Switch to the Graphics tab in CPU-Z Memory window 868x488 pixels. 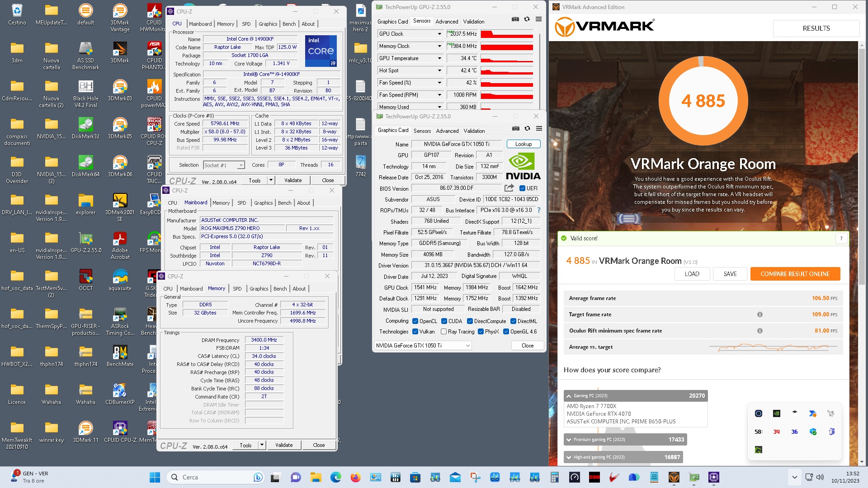[x=259, y=289]
